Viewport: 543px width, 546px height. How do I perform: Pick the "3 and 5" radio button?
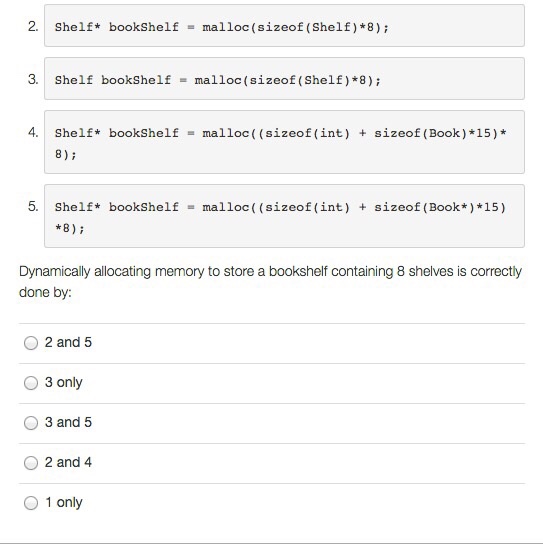(31, 423)
